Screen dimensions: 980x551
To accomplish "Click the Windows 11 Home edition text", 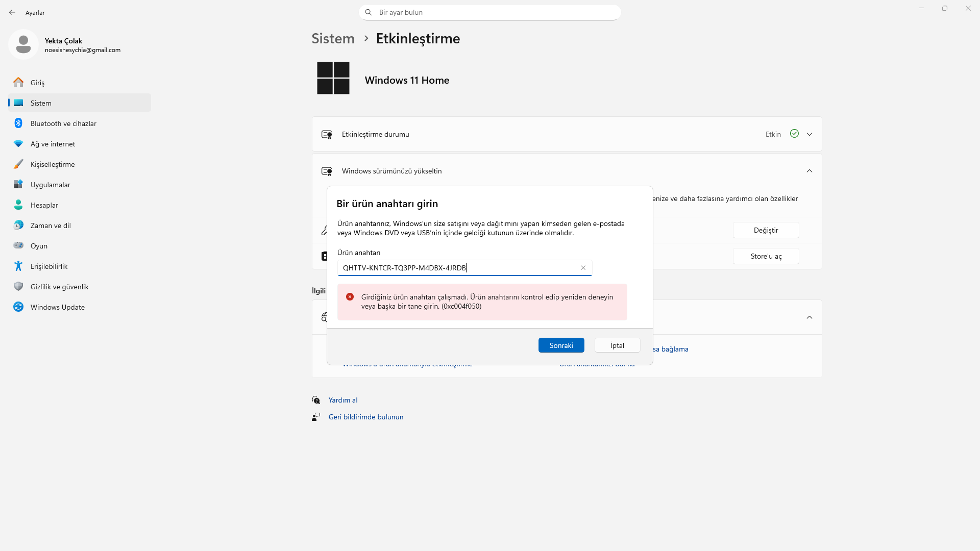I will click(x=407, y=80).
